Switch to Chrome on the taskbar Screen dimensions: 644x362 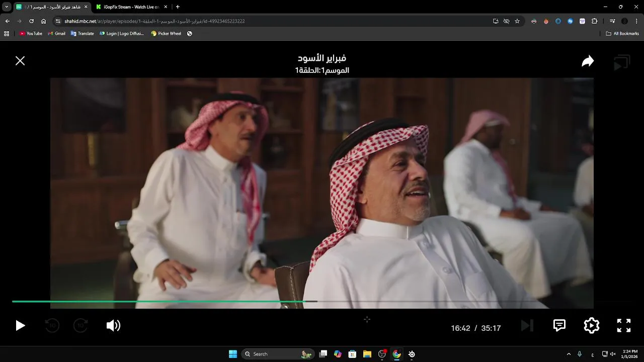tap(397, 354)
